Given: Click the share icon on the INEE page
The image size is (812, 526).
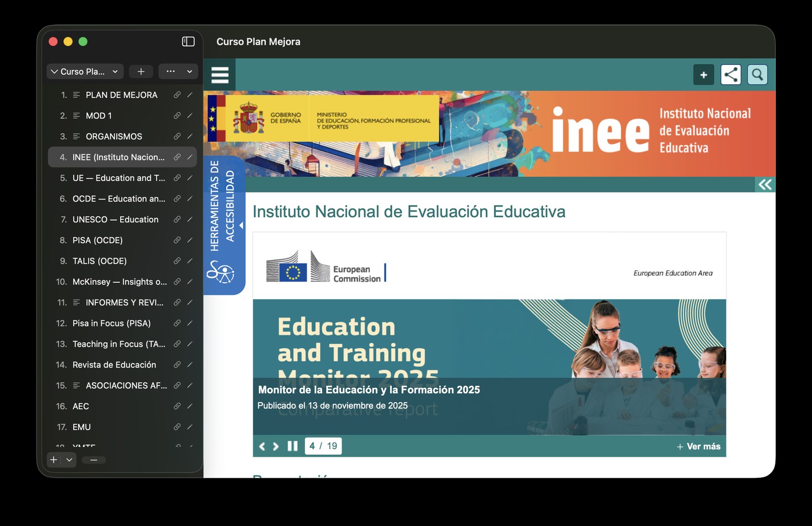Looking at the screenshot, I should click(x=731, y=75).
